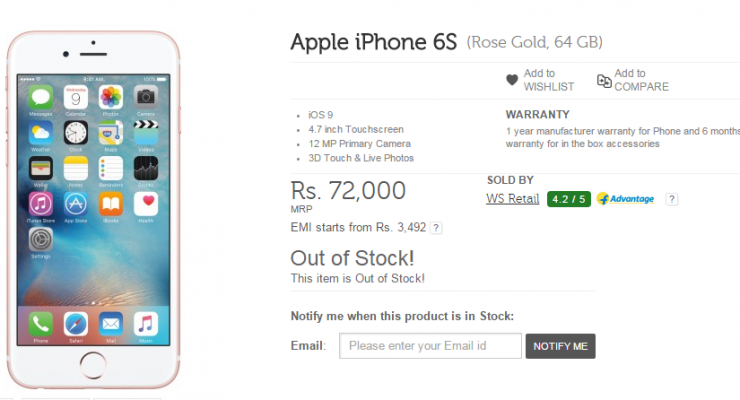The image size is (740, 400).
Task: Click the Rs. 72,000 price
Action: pos(348,190)
